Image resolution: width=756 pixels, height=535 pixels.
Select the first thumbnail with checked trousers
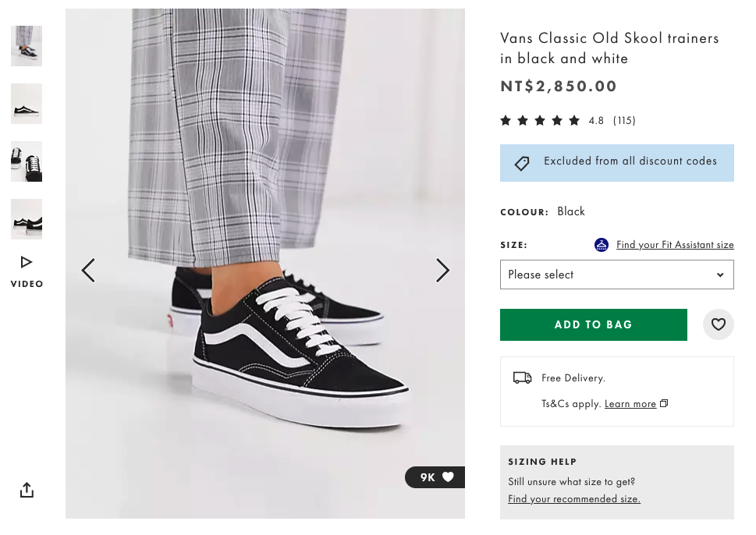[x=27, y=45]
